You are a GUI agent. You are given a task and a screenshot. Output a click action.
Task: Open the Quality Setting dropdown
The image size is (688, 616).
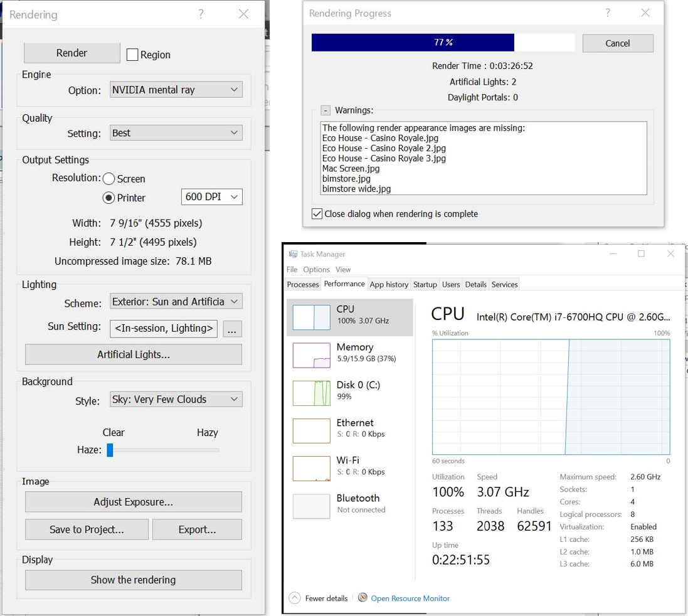(176, 133)
